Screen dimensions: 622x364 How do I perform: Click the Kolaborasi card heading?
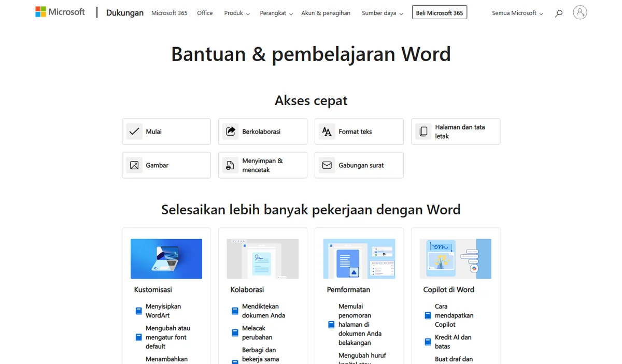(247, 289)
